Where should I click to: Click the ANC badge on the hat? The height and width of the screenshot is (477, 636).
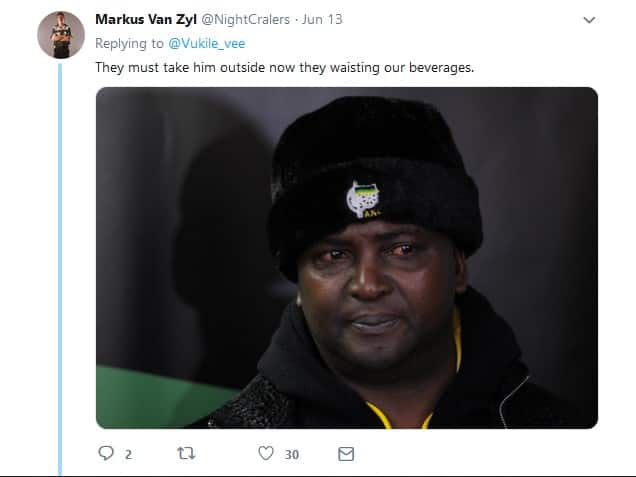point(363,199)
